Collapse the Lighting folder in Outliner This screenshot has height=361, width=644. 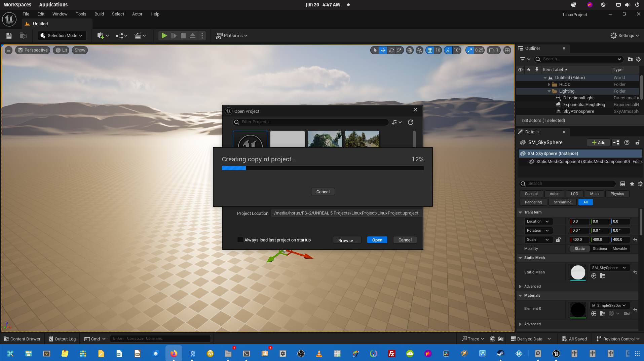pyautogui.click(x=549, y=91)
